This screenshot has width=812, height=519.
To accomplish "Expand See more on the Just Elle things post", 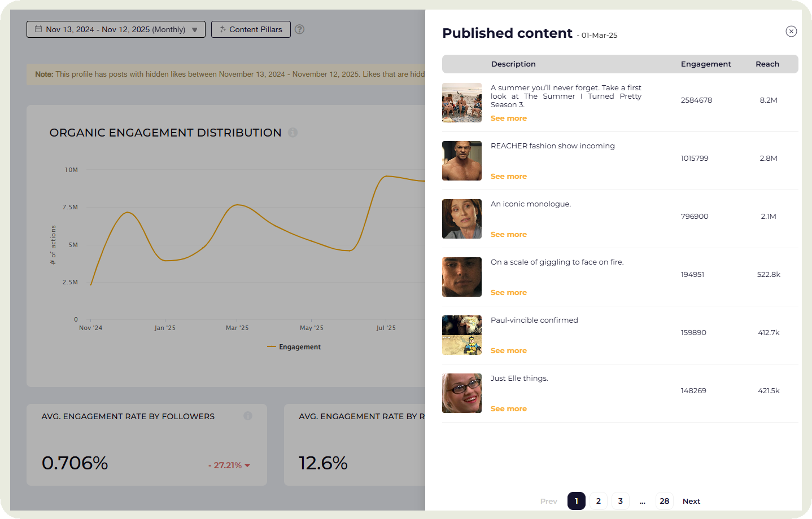I will [x=508, y=408].
